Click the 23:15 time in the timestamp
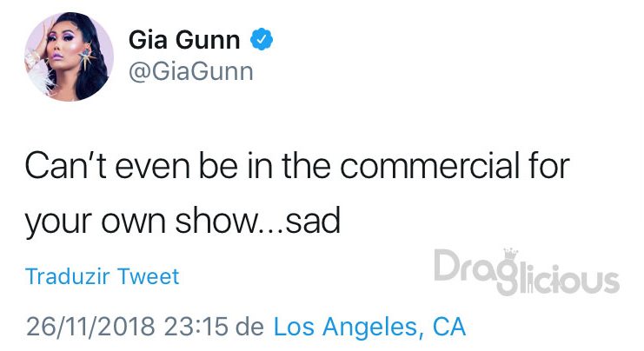The height and width of the screenshot is (351, 644). pos(196,327)
